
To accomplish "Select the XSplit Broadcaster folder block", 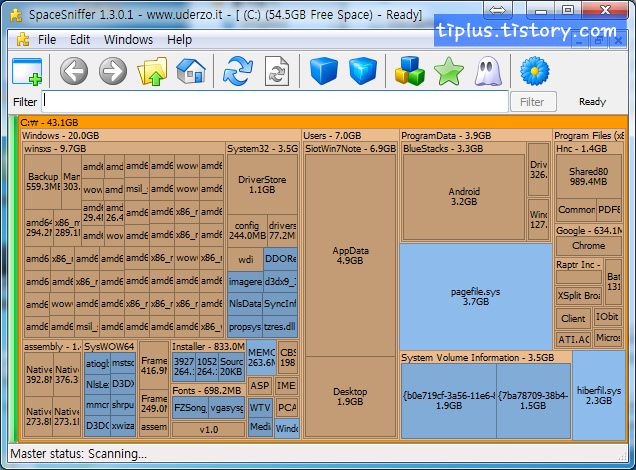I will pos(578,296).
